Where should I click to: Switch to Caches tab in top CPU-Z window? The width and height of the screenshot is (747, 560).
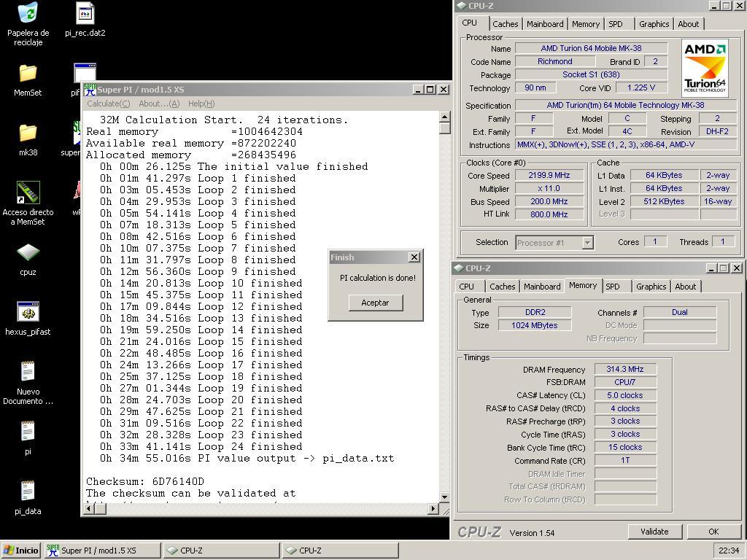(x=505, y=24)
